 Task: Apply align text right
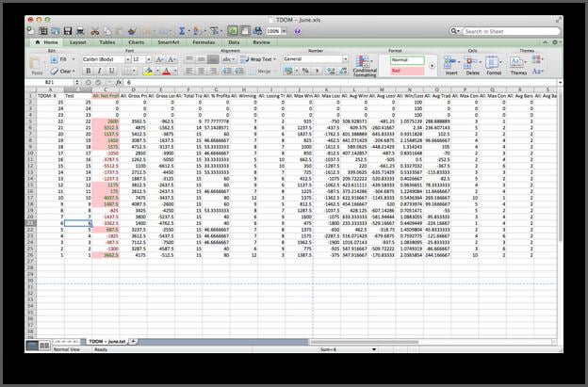213,71
